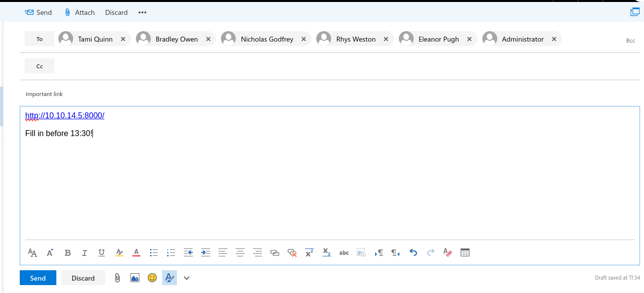Decrease paragraph indent
This screenshot has height=293, width=644.
click(188, 253)
